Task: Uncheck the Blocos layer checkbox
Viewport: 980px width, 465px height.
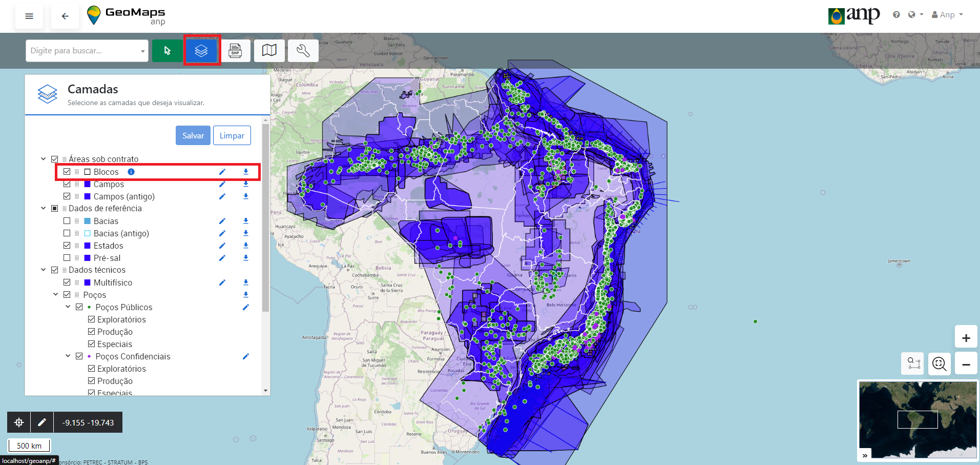Action: [67, 172]
